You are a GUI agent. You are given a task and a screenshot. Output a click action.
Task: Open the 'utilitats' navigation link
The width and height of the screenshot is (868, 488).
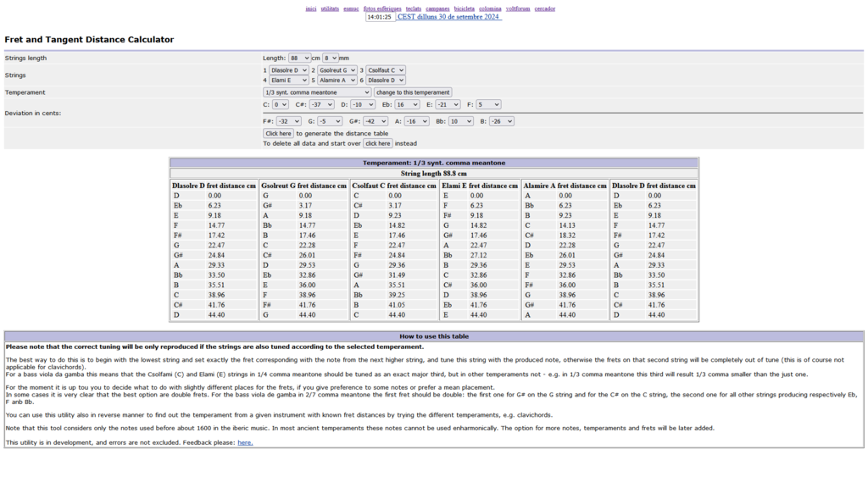click(330, 8)
